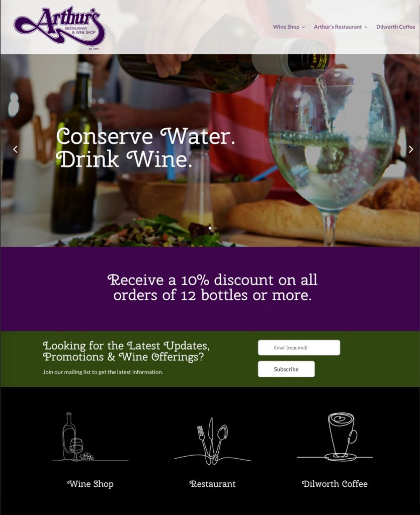The width and height of the screenshot is (420, 515).
Task: Click the 10% discount purple banner text
Action: coord(212,288)
